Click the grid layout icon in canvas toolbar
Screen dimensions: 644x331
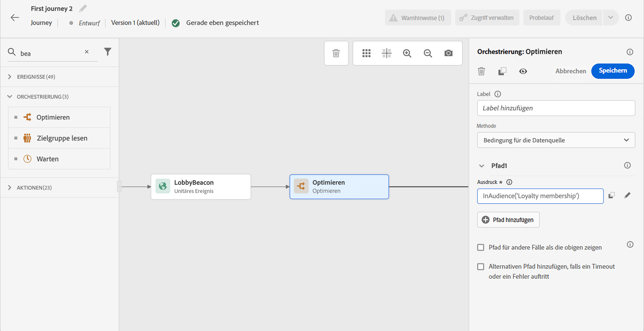click(x=366, y=53)
